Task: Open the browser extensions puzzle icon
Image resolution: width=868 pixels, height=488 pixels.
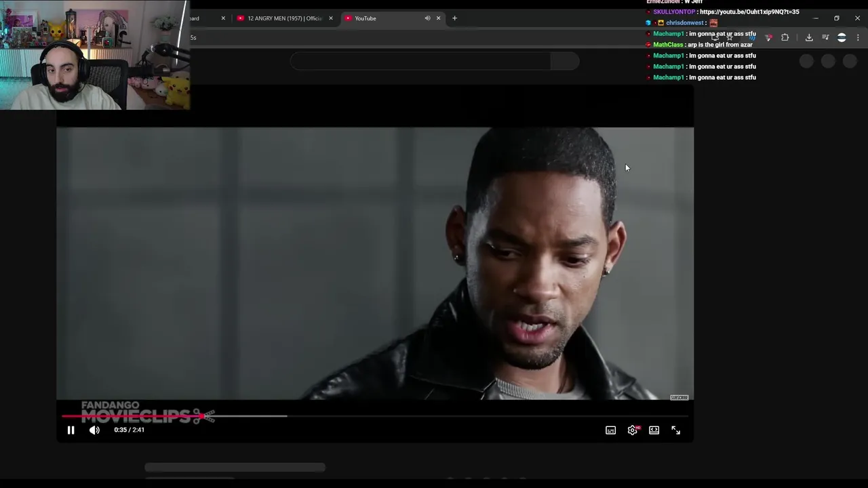Action: click(785, 38)
